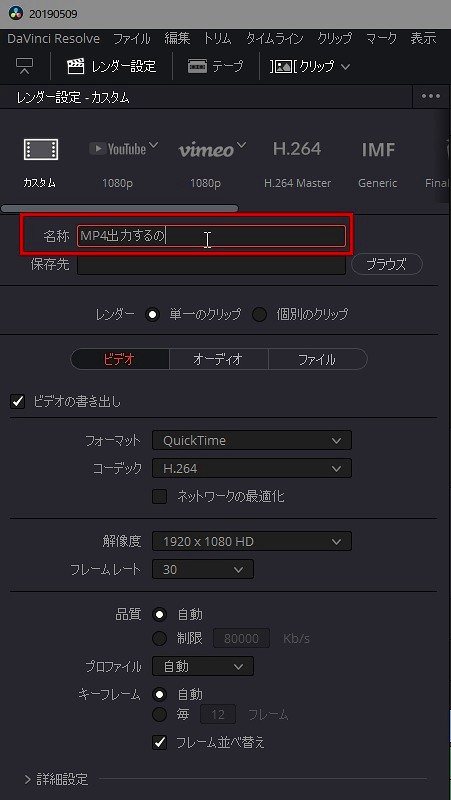Uncheck the ビデオの書き出し checkbox
Viewport: 451px width, 800px height.
coord(17,402)
